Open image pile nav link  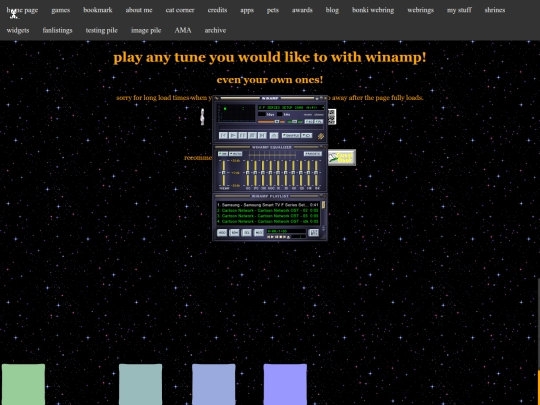click(x=146, y=30)
